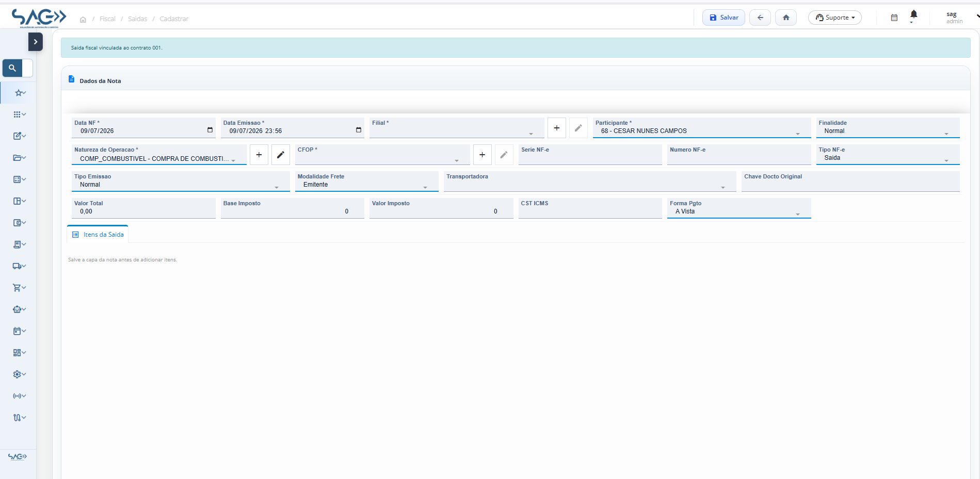Add new Filial with plus button
The width and height of the screenshot is (980, 479).
point(557,128)
